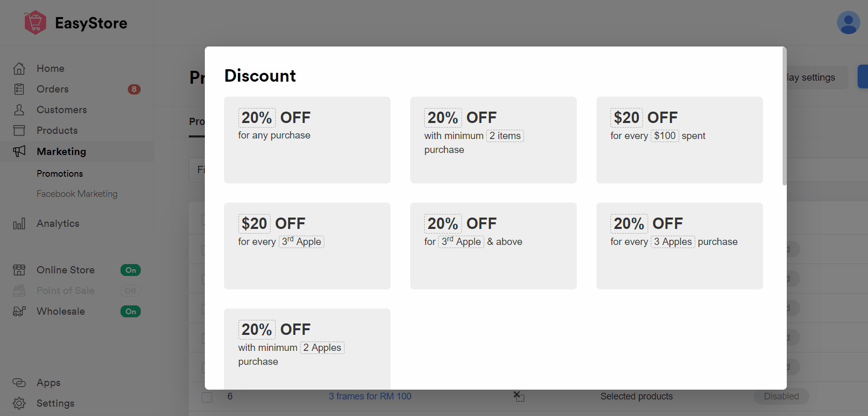The width and height of the screenshot is (868, 416).
Task: Open the 3 frames for RM 100 link
Action: coord(370,396)
